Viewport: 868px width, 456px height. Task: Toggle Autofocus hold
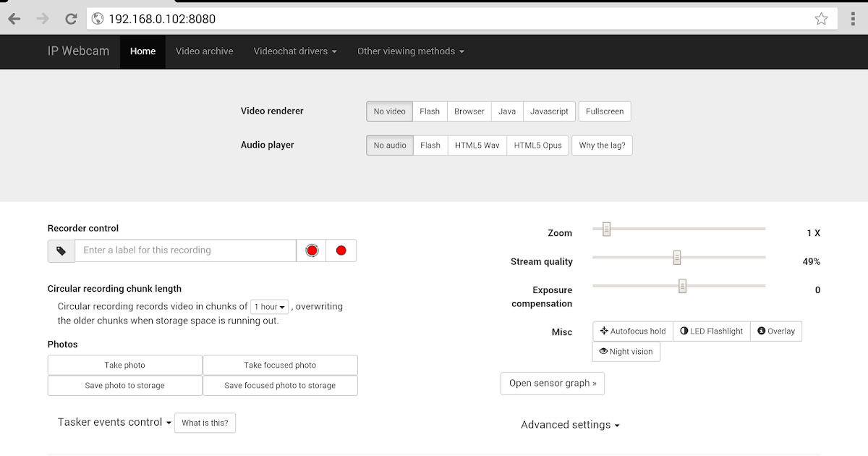pyautogui.click(x=633, y=332)
